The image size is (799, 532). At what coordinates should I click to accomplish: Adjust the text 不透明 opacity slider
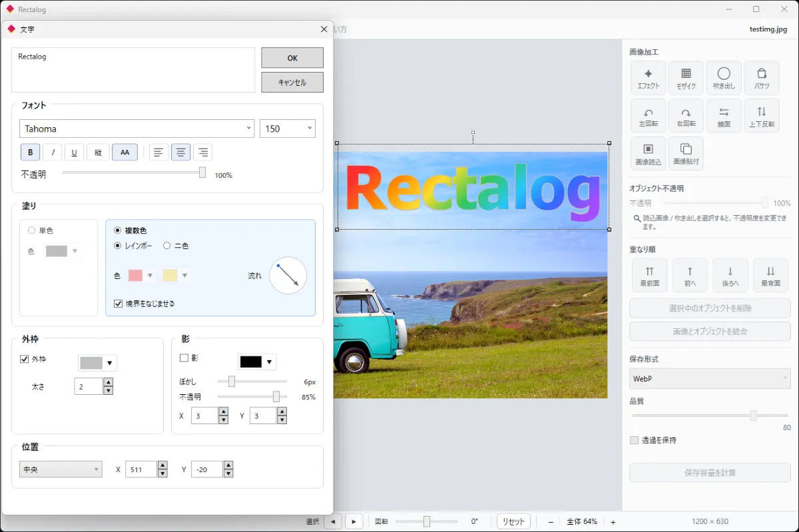point(134,172)
